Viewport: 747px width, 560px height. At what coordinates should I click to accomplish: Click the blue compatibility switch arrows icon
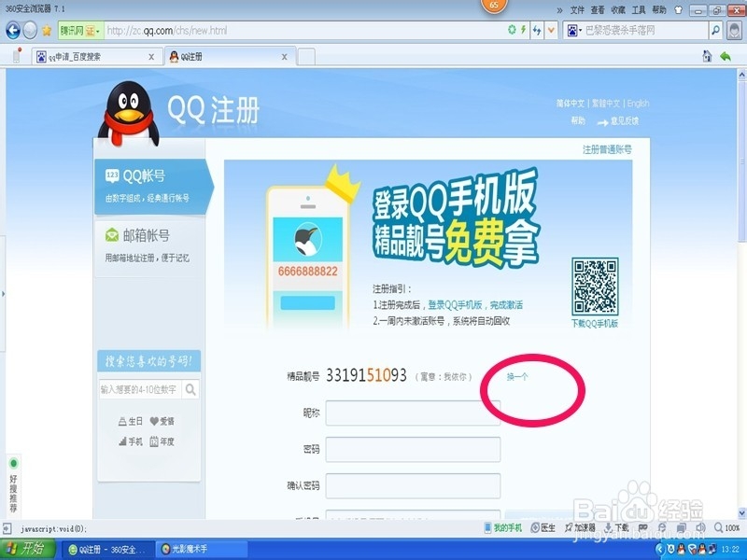[x=538, y=31]
